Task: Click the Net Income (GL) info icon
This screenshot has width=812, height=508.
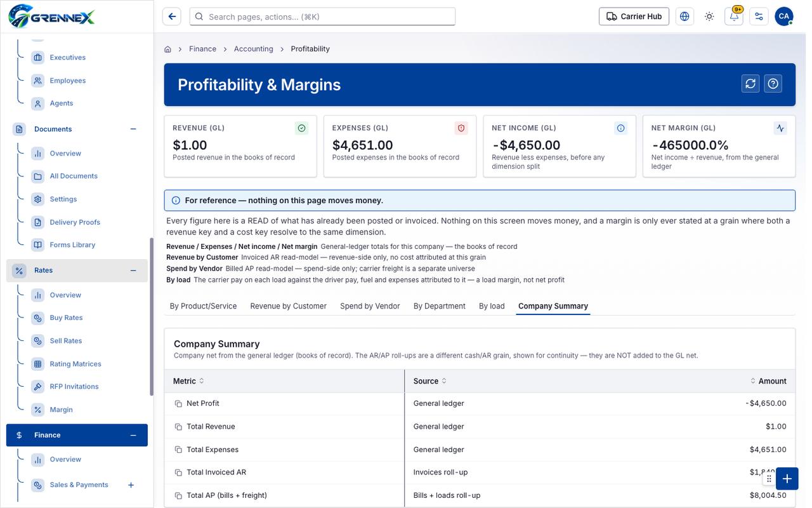Action: [620, 128]
